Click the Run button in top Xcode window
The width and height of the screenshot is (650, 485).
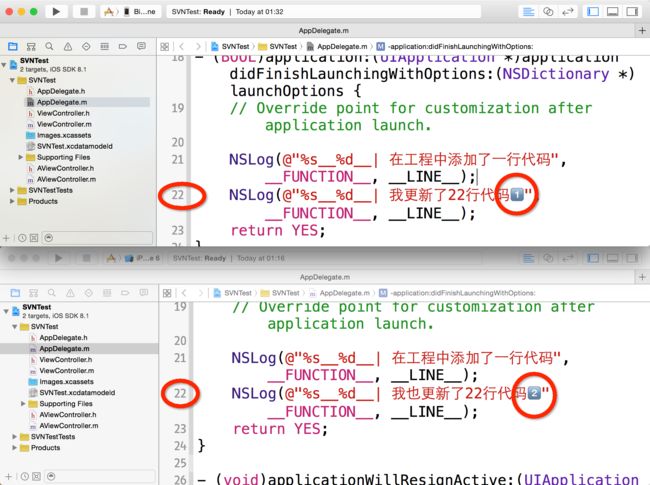point(56,12)
